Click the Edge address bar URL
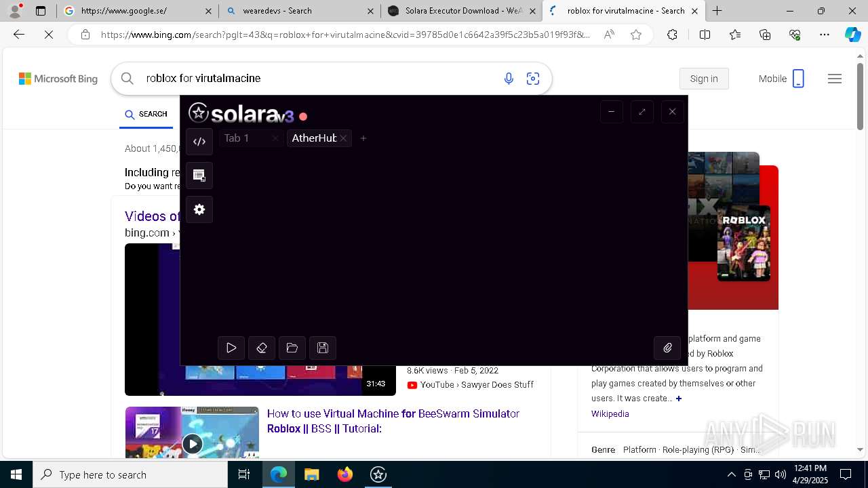The height and width of the screenshot is (488, 868). tap(344, 35)
